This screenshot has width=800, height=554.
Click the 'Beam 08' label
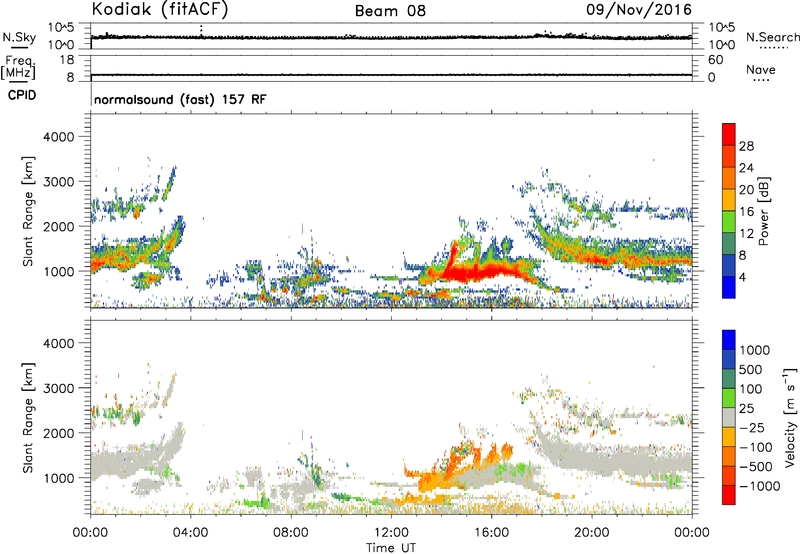point(390,11)
